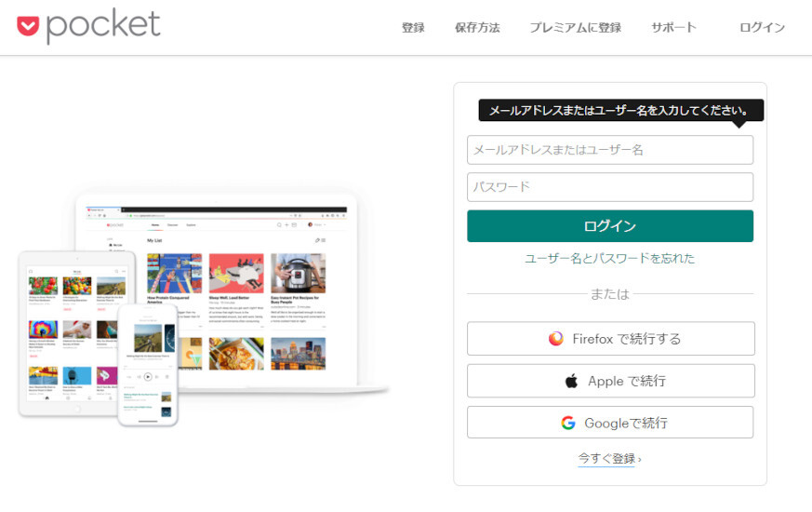The height and width of the screenshot is (512, 812).
Task: Click the hot air balloon thumbnail on the tablet
Action: click(x=43, y=330)
